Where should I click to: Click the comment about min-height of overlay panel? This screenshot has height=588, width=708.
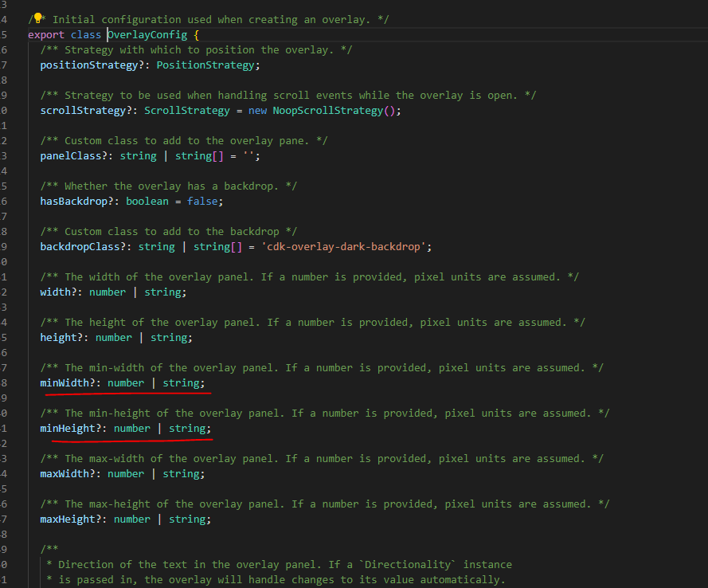(325, 414)
